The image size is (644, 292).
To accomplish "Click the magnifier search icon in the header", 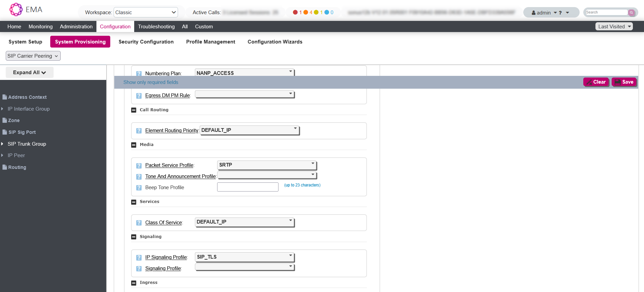I will [x=631, y=12].
